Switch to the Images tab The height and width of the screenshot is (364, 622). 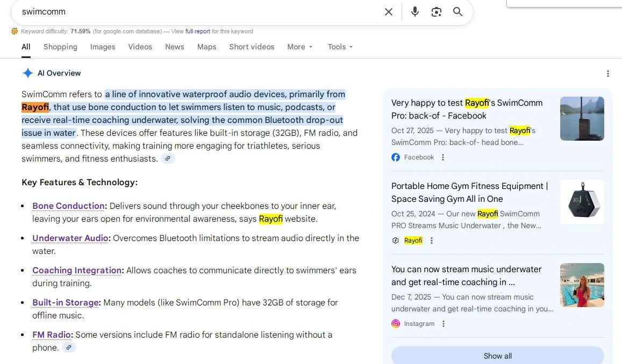pyautogui.click(x=102, y=47)
